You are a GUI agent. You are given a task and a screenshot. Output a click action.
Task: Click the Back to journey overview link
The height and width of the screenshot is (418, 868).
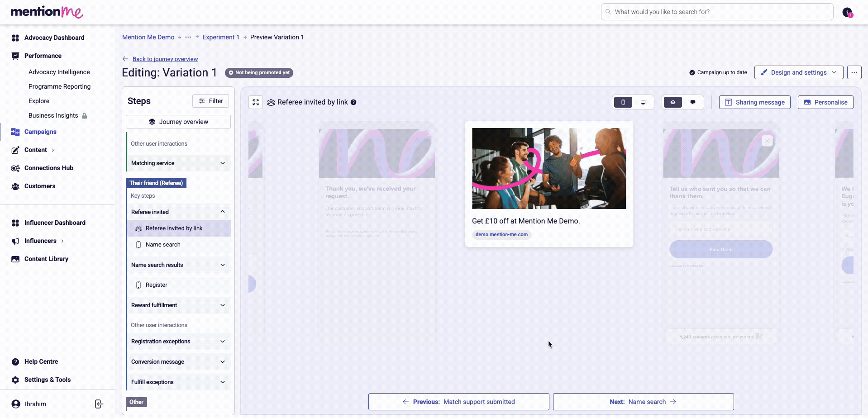click(165, 59)
